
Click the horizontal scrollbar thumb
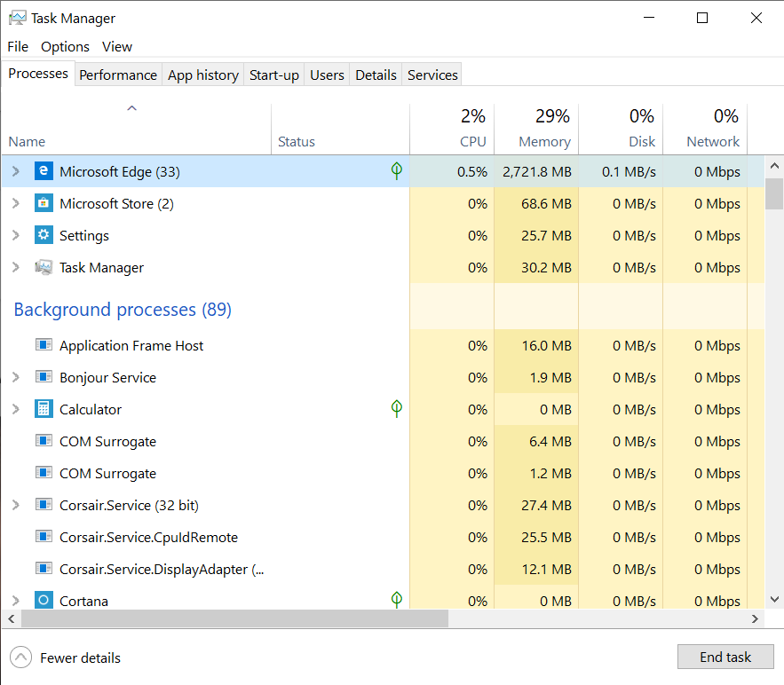coord(234,618)
